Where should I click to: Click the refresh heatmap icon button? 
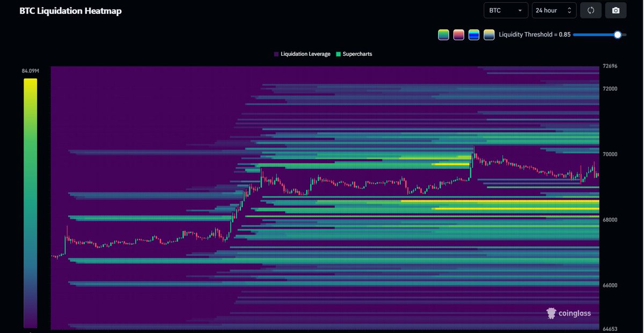click(x=591, y=10)
